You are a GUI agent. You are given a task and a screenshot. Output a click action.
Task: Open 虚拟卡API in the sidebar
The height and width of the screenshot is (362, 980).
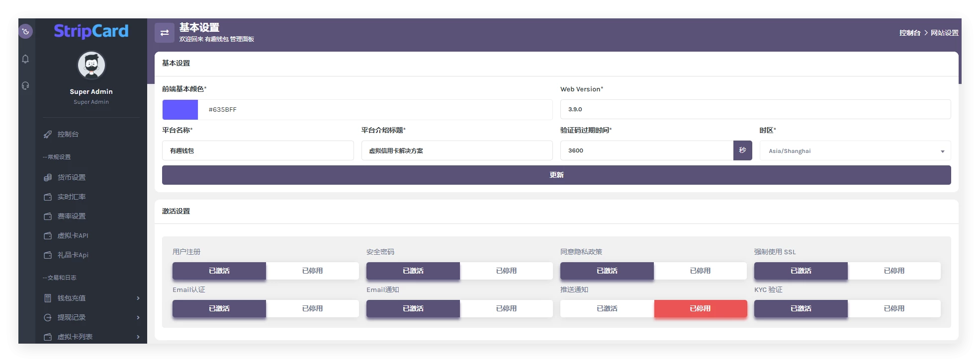pyautogui.click(x=73, y=235)
